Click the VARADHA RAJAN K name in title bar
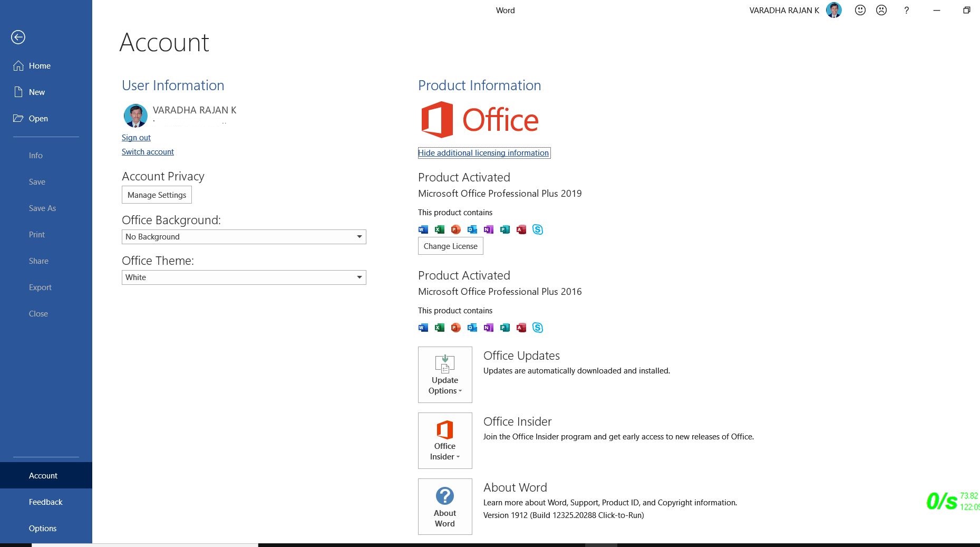The width and height of the screenshot is (980, 547). coord(784,11)
